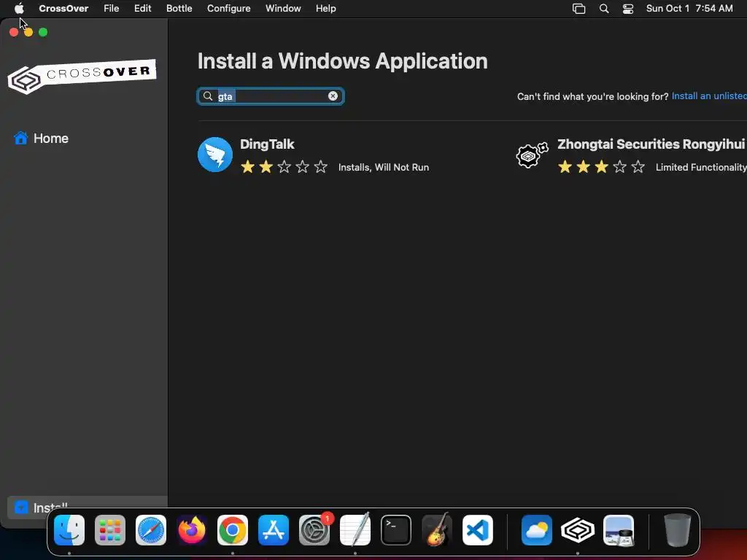
Task: Open Terminal from the Dock
Action: point(396,530)
